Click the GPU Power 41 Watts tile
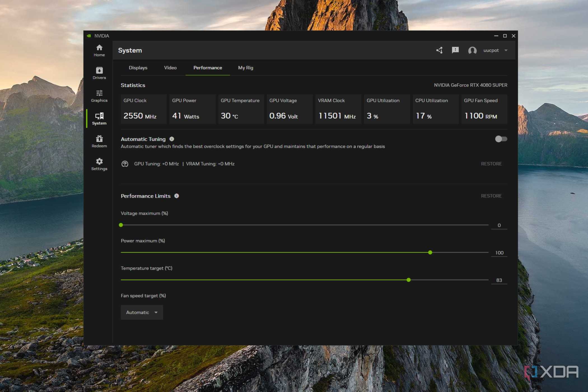The height and width of the screenshot is (392, 588). pyautogui.click(x=192, y=109)
